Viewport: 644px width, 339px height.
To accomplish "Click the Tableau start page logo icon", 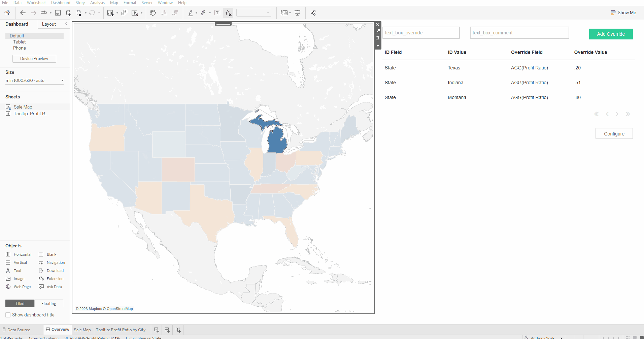I will [x=7, y=13].
